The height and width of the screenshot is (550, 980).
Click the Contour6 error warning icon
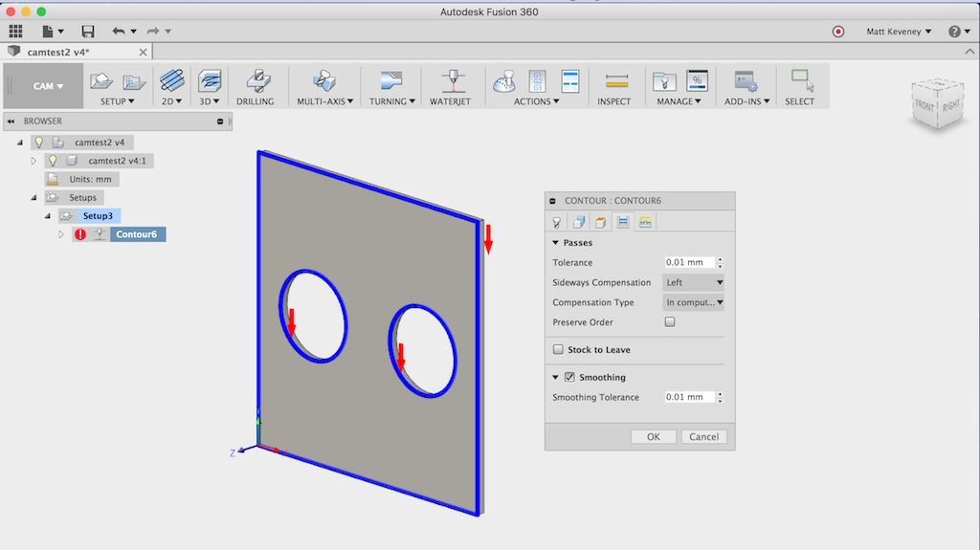click(80, 234)
